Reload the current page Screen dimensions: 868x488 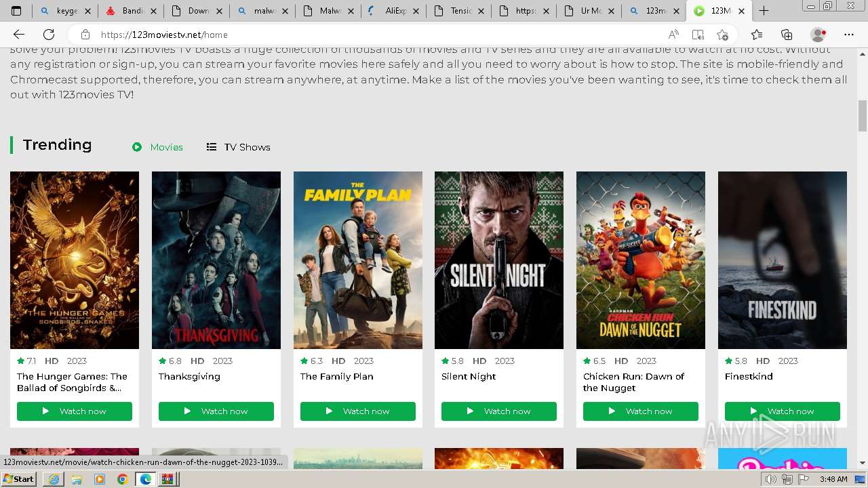tap(49, 35)
